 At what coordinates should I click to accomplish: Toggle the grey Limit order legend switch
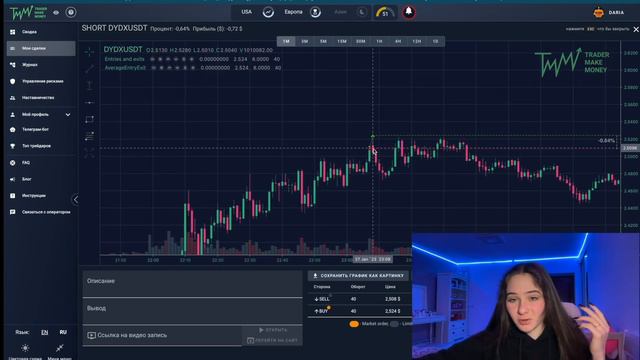(394, 324)
